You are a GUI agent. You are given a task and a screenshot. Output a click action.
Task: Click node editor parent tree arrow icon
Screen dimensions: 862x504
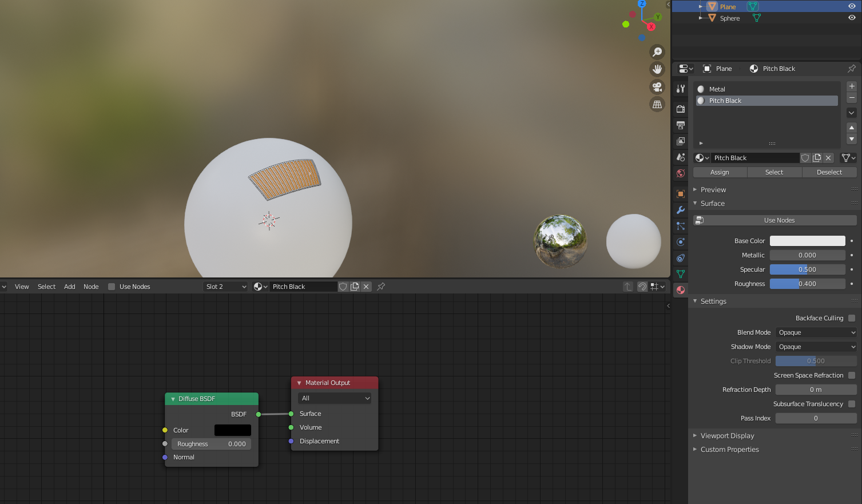[x=628, y=287]
